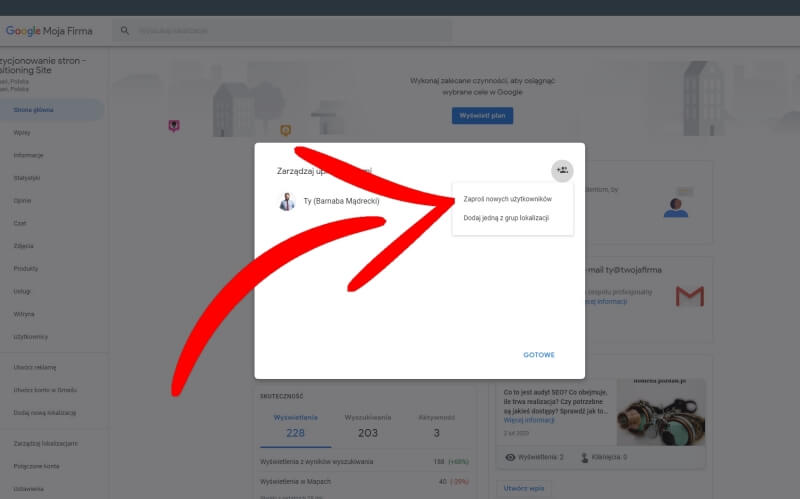800x499 pixels.
Task: Click the Gmail M icon
Action: tap(690, 296)
